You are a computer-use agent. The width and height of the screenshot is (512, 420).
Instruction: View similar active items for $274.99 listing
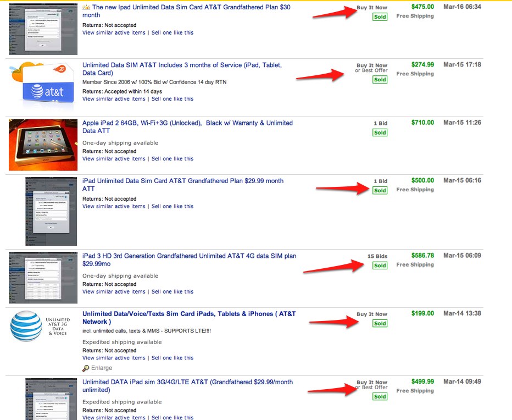click(114, 99)
